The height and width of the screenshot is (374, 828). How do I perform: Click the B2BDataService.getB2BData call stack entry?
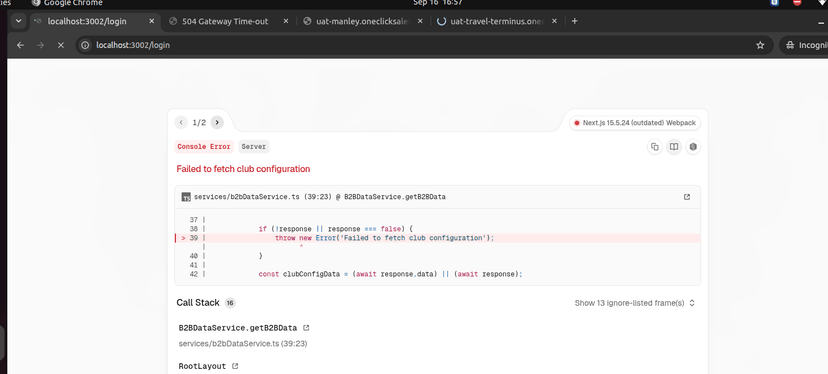tap(238, 328)
